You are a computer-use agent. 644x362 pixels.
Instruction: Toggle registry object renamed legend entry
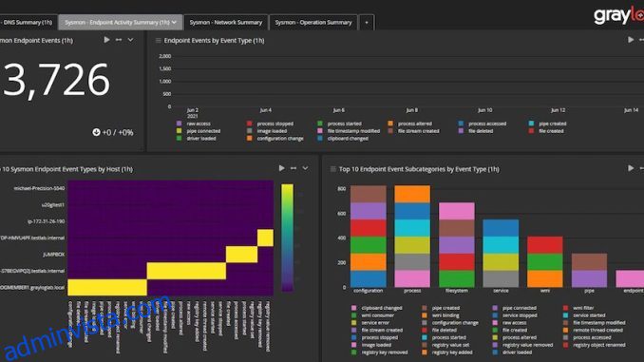595,345
